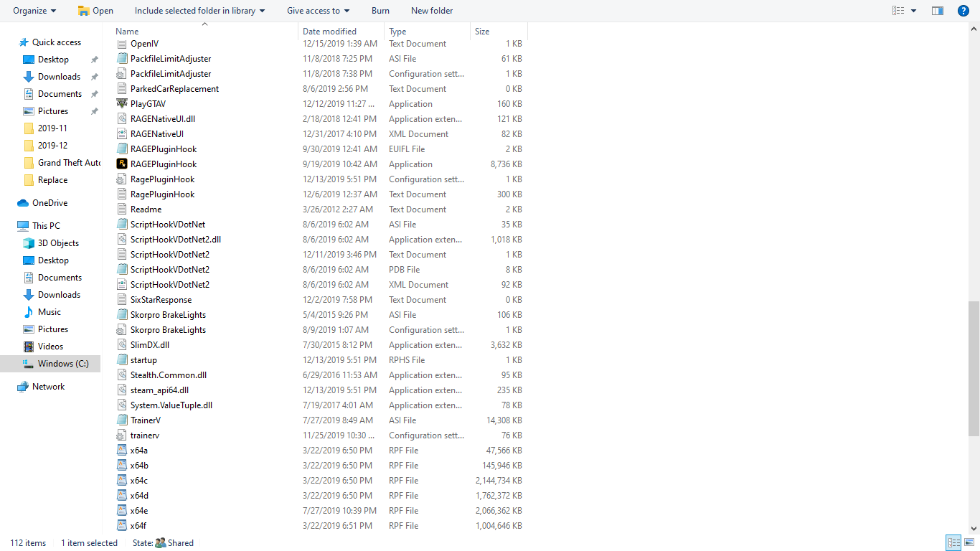Click the PlayGTAV application icon
The image size is (980, 551).
pos(122,104)
